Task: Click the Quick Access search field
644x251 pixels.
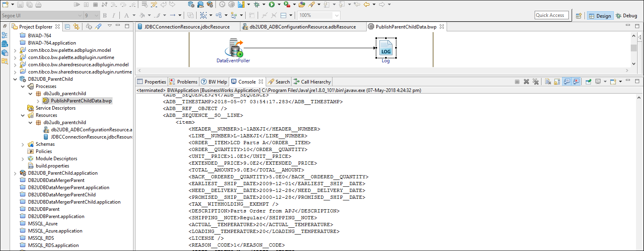Action: (552, 15)
